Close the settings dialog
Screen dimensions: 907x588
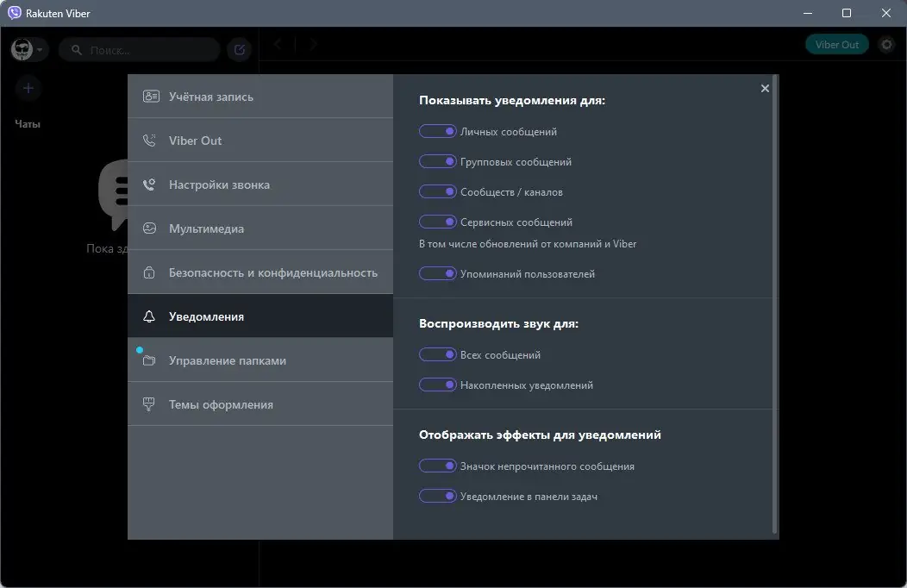tap(765, 88)
